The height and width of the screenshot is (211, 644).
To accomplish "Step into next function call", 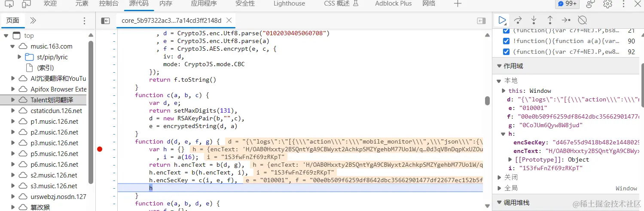I will click(534, 20).
